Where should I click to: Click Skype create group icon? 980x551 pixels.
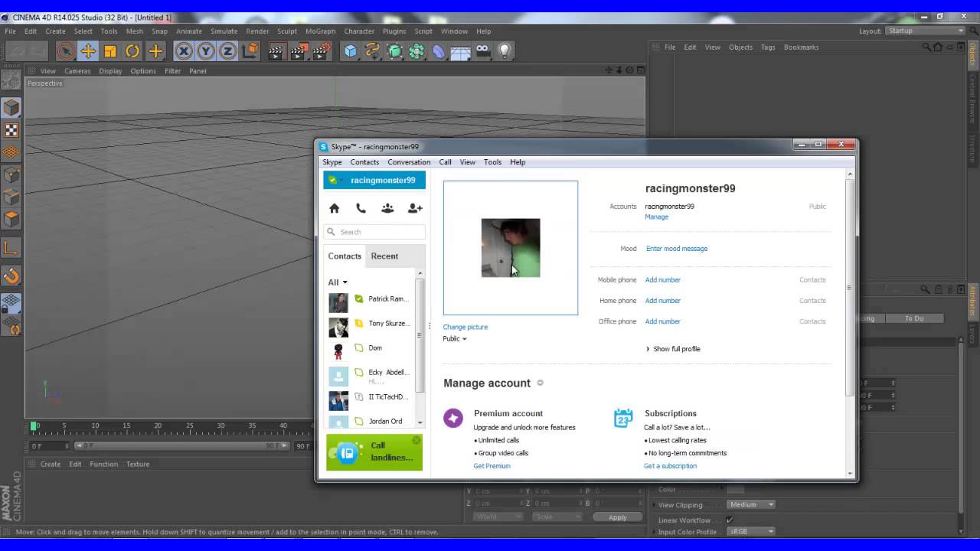pos(387,208)
